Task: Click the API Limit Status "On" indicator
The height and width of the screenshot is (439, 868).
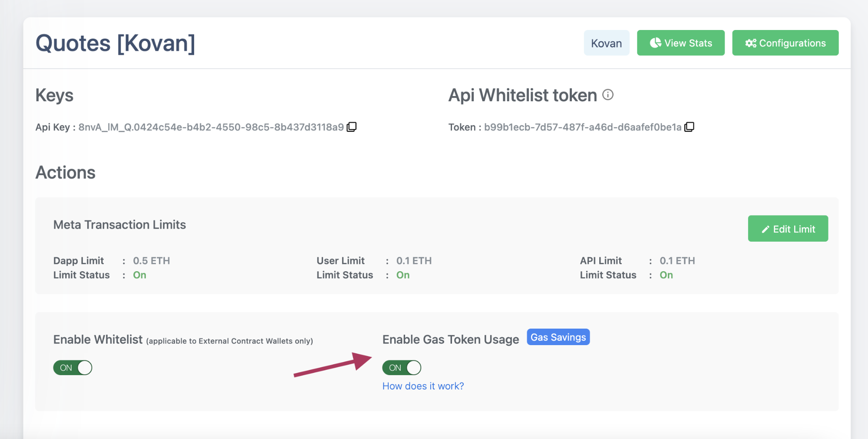Action: click(x=666, y=275)
